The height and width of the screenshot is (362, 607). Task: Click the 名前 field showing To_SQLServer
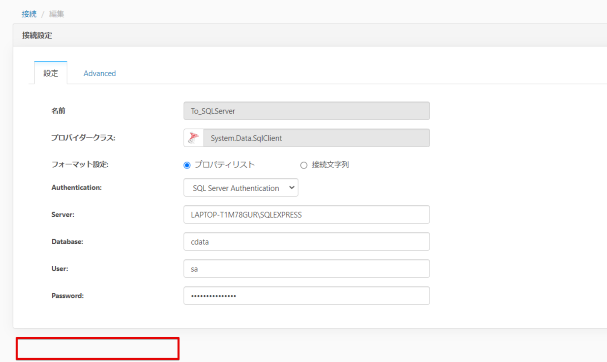pyautogui.click(x=306, y=111)
